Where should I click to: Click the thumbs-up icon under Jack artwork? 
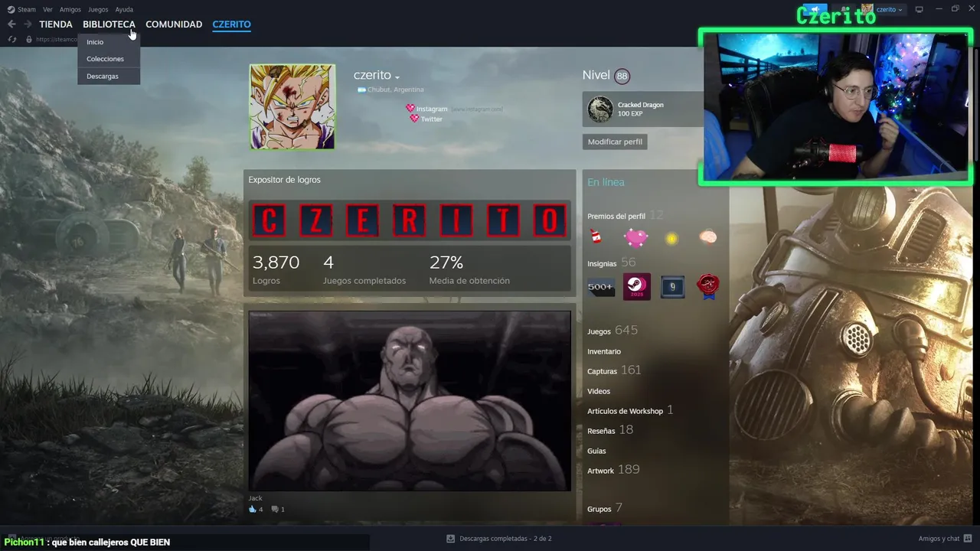pos(253,509)
